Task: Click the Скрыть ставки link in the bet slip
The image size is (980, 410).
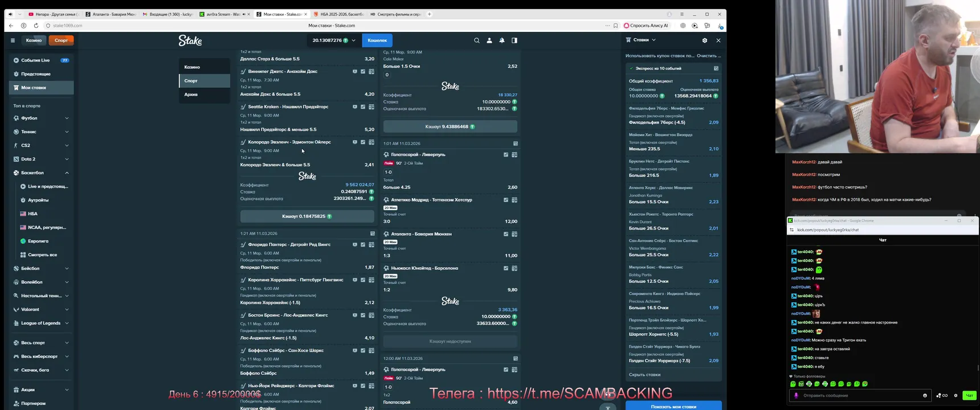Action: tap(644, 375)
